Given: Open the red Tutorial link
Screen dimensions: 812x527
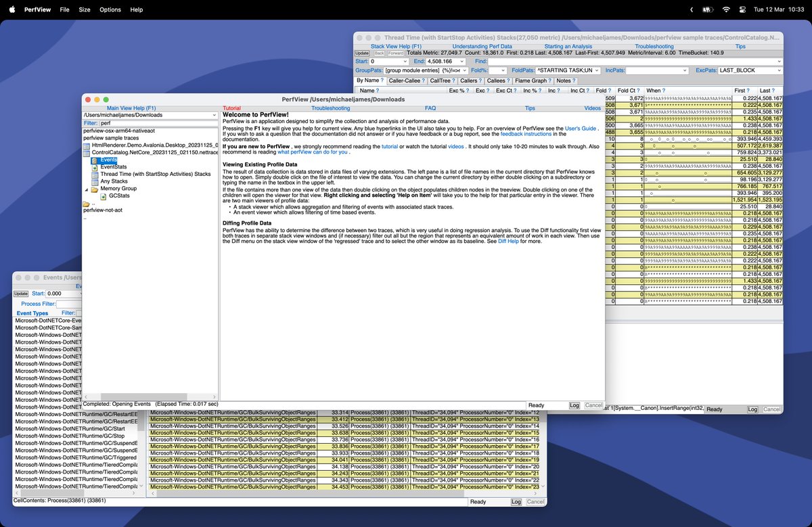Looking at the screenshot, I should pos(232,108).
